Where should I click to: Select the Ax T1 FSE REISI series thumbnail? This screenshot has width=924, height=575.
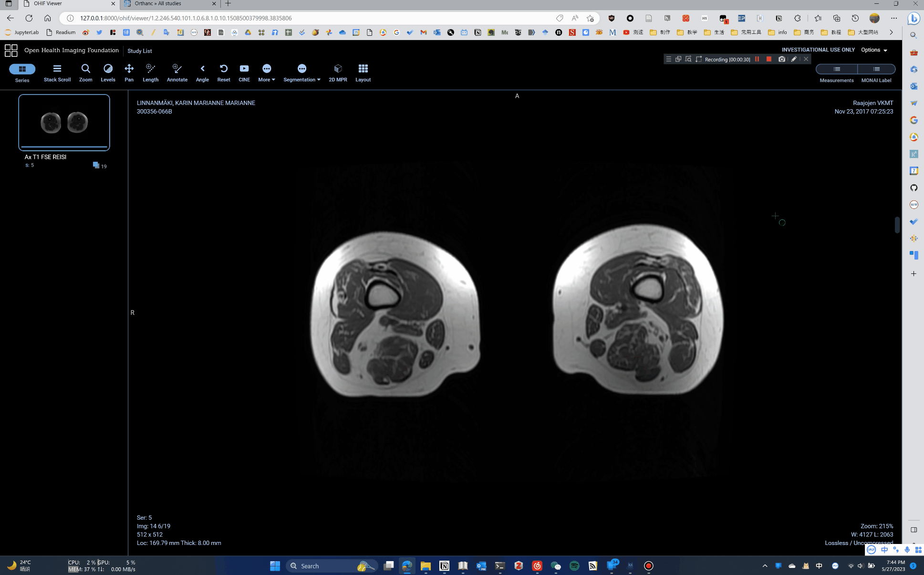64,122
